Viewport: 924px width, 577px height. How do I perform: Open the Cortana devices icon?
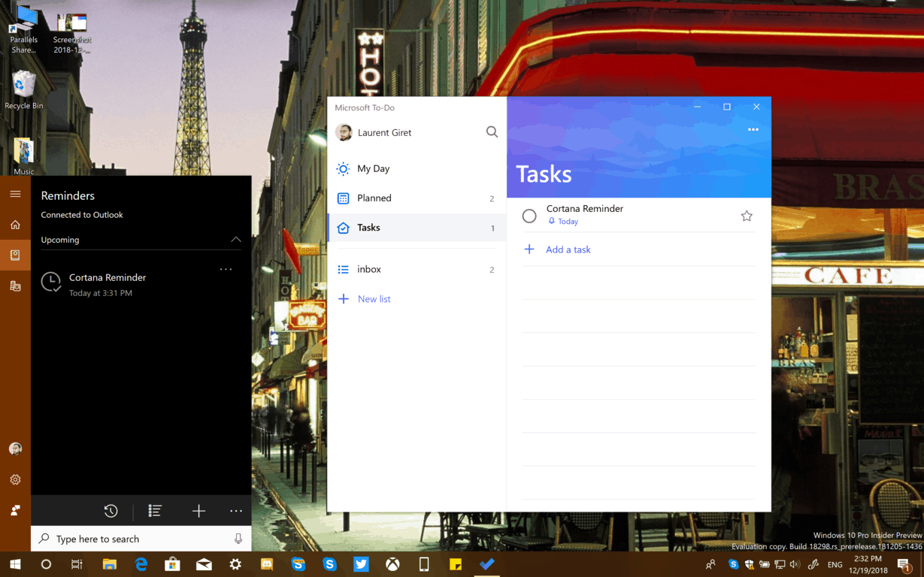(x=15, y=286)
